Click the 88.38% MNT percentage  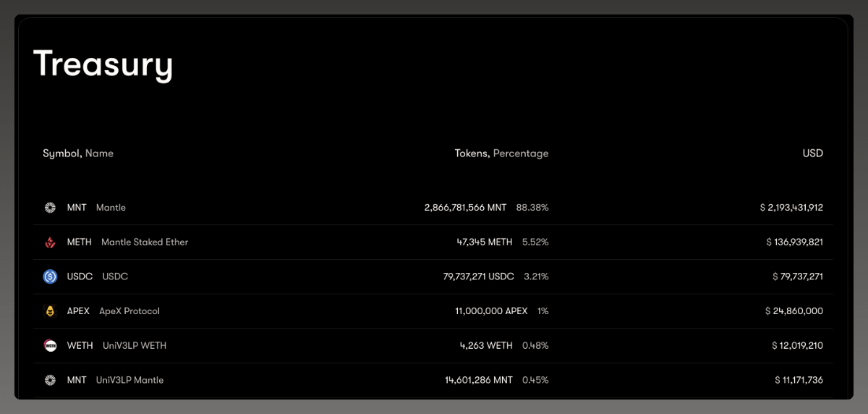tap(532, 208)
